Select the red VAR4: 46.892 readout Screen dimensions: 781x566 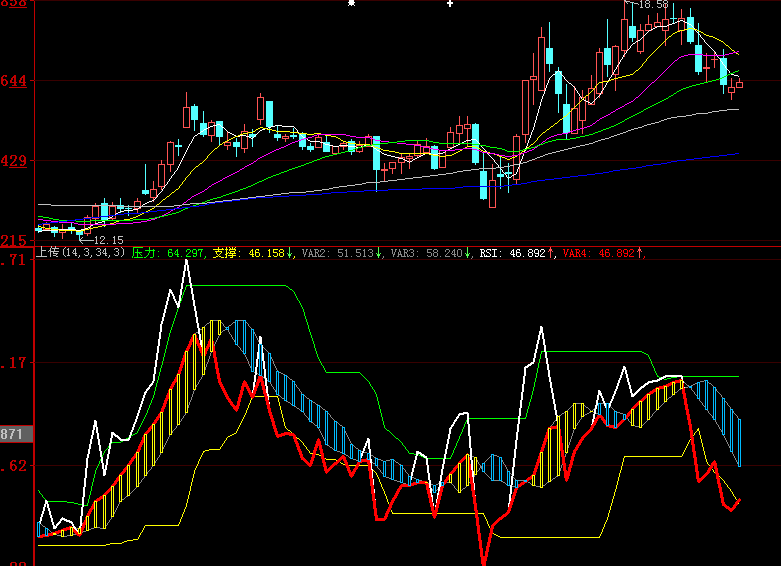pyautogui.click(x=603, y=253)
